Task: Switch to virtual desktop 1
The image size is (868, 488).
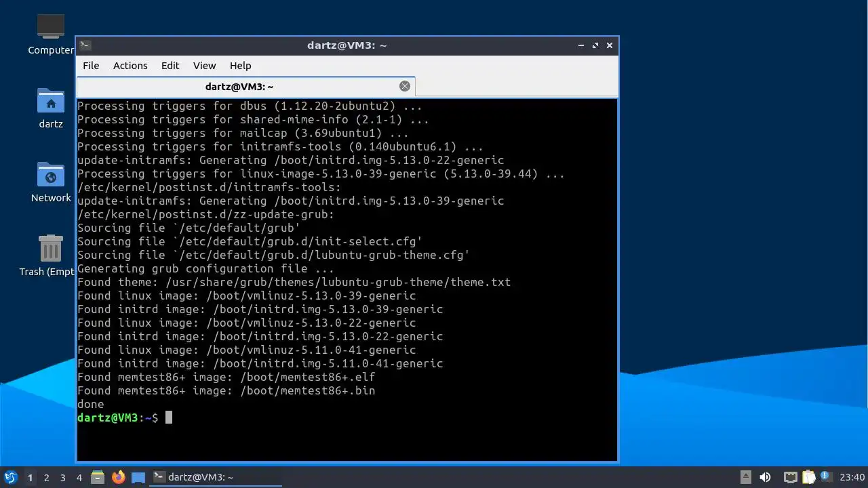Action: 30,478
